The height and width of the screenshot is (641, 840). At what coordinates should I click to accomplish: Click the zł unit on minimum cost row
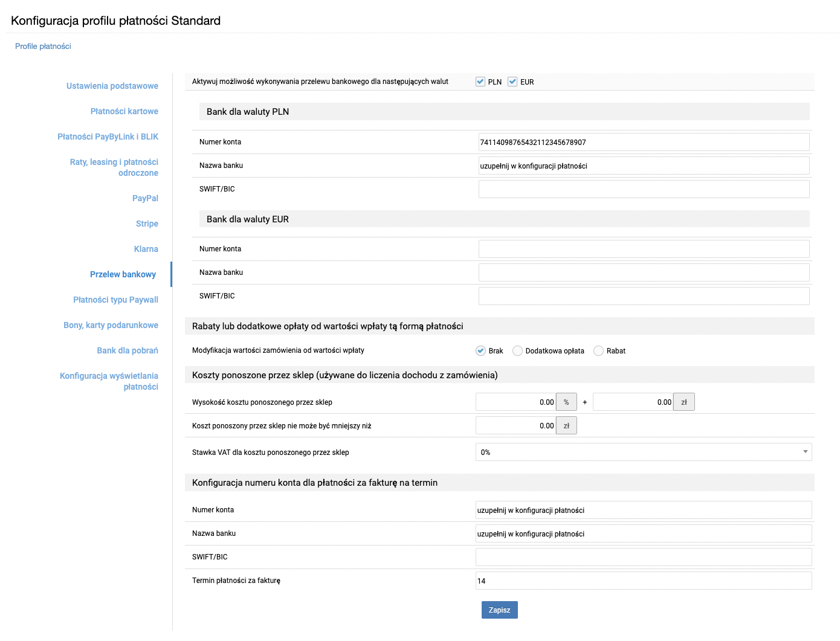point(566,425)
